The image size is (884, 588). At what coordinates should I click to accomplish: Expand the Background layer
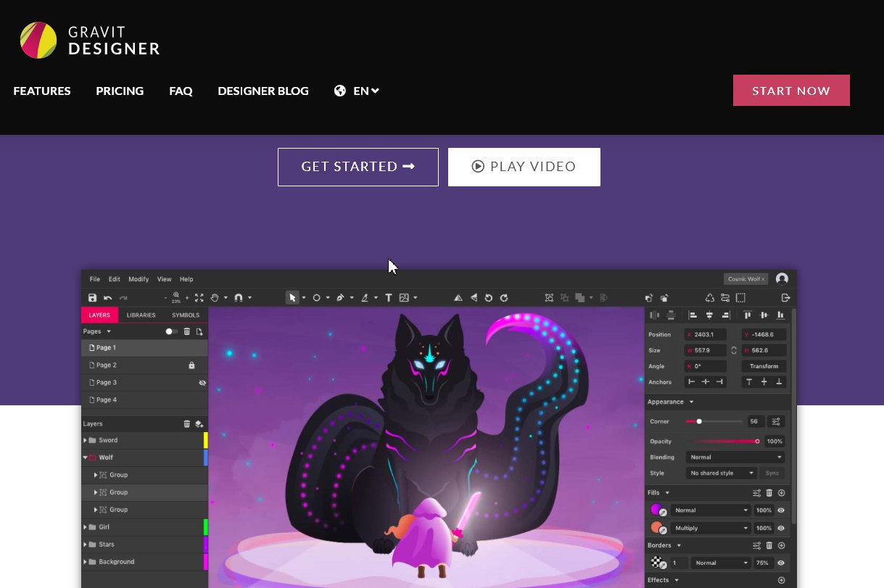86,563
